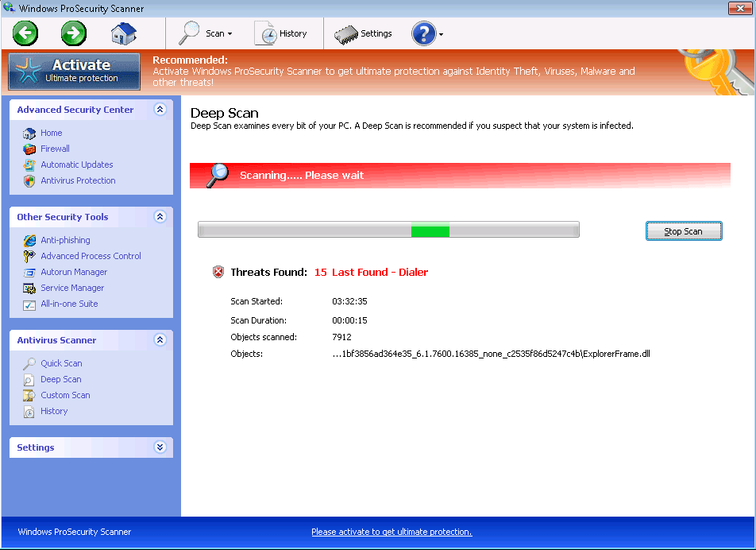Select the Autorun Manager icon
The width and height of the screenshot is (756, 550).
[29, 272]
